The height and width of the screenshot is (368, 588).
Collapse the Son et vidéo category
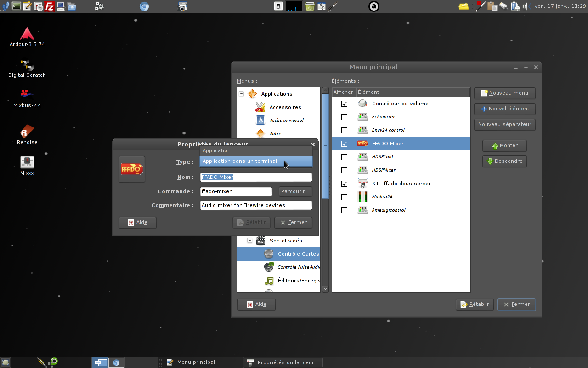click(249, 241)
